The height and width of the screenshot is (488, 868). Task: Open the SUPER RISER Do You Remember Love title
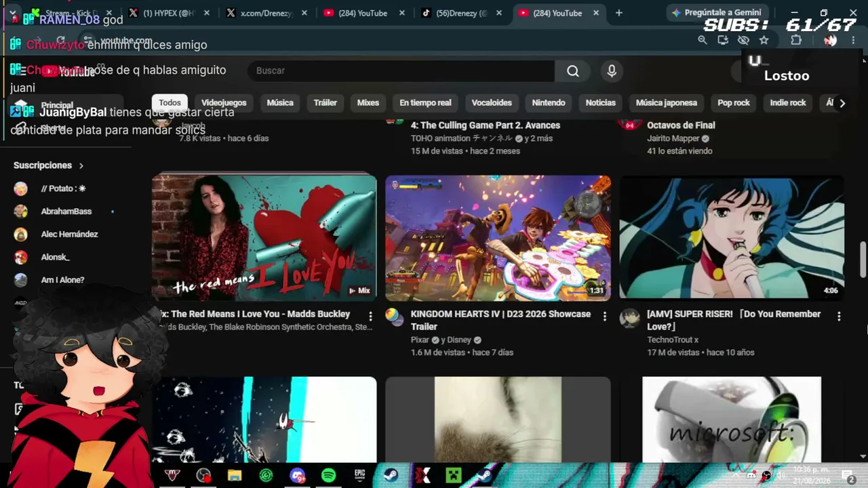point(734,320)
